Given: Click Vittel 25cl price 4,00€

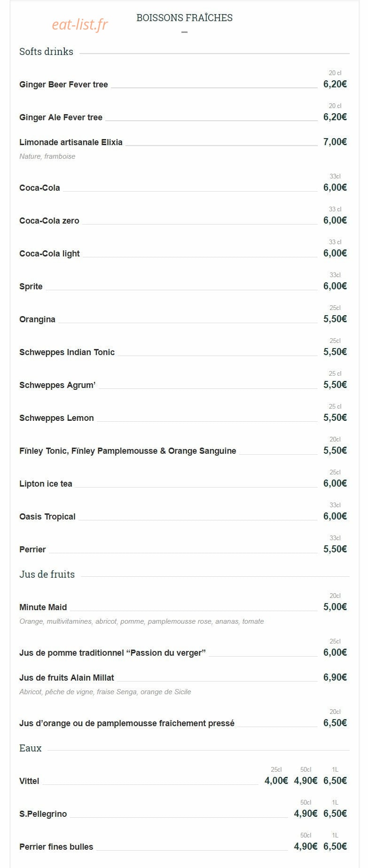Looking at the screenshot, I should (x=276, y=781).
